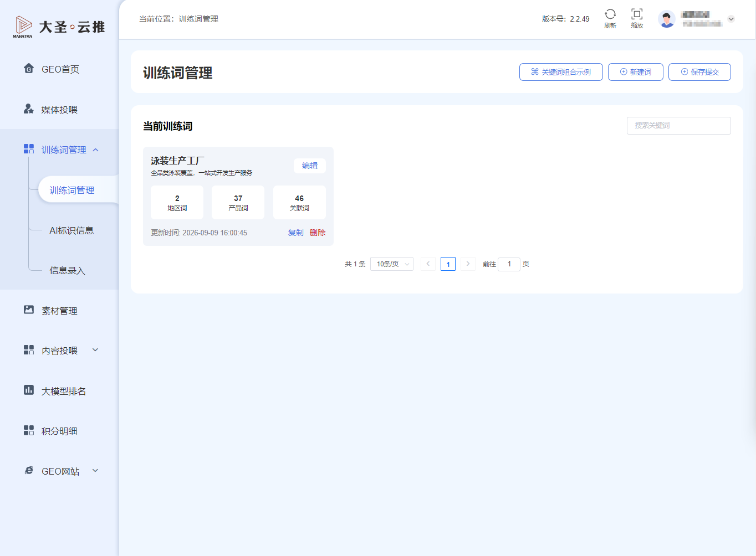The width and height of the screenshot is (756, 556).
Task: Open 积分明细 menu entry
Action: pyautogui.click(x=59, y=431)
